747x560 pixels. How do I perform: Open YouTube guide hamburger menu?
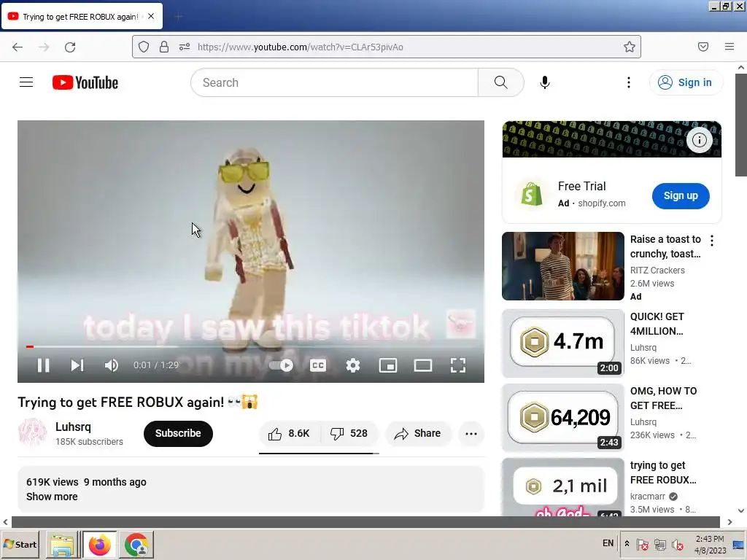click(x=26, y=82)
